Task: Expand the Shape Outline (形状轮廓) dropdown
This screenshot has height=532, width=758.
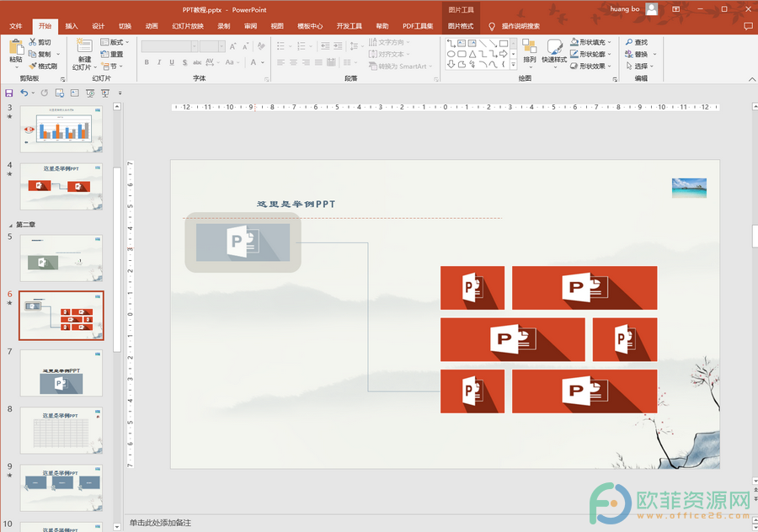Action: coord(610,54)
